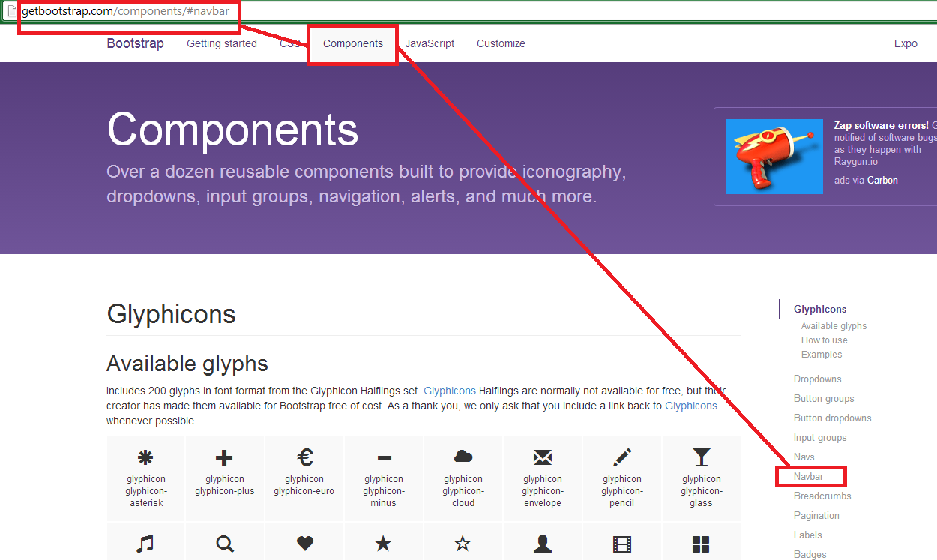This screenshot has width=937, height=560.
Task: Open the Customize nav item
Action: [501, 43]
